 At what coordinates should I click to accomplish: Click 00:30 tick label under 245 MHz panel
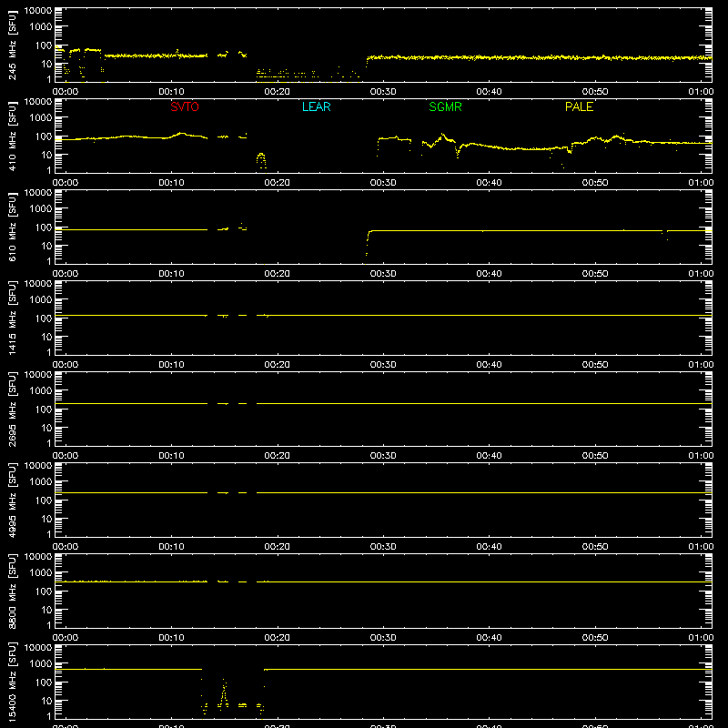[383, 92]
